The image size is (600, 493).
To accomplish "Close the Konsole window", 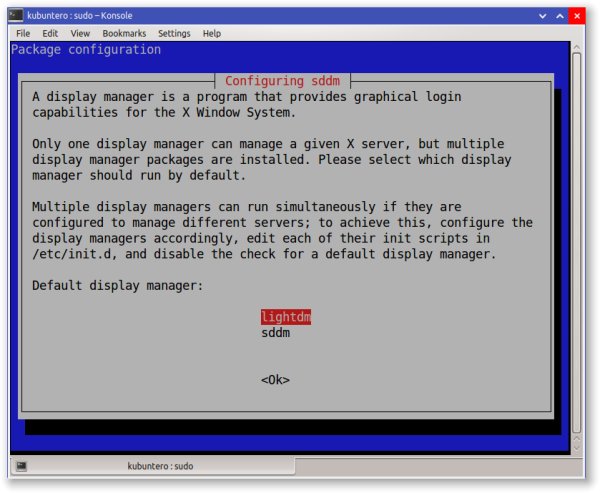I will [577, 16].
